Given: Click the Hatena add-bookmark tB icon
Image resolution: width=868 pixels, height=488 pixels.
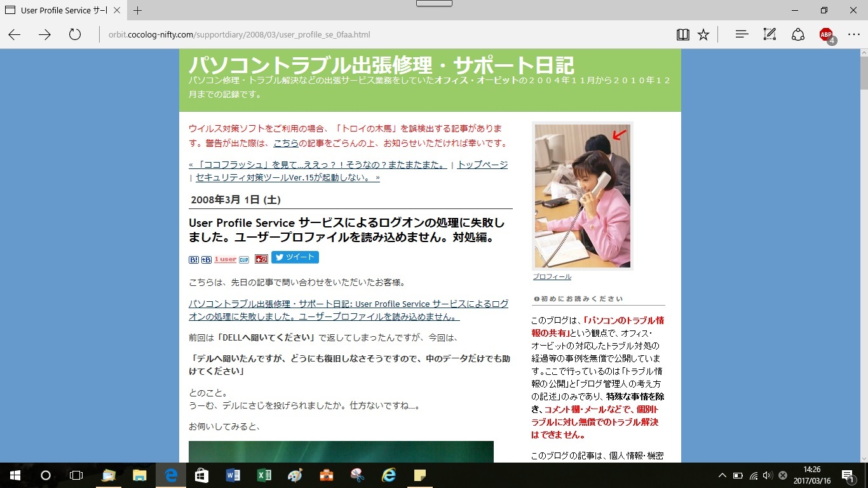Looking at the screenshot, I should point(207,259).
